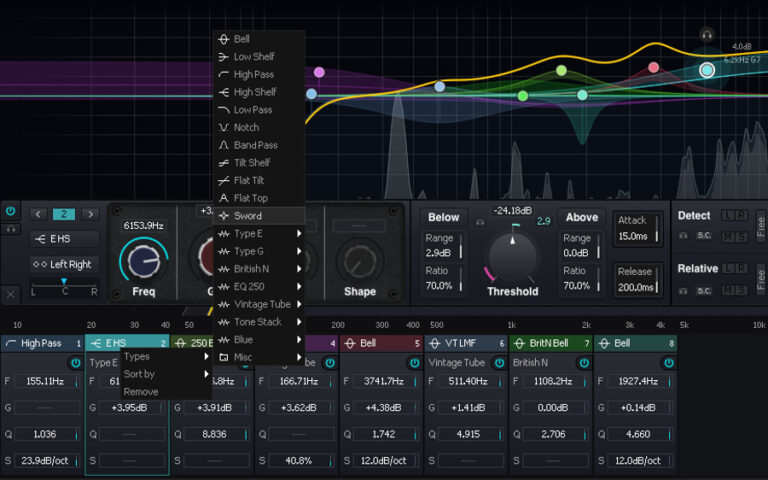This screenshot has width=768, height=480.
Task: Select Sword filter type
Action: [x=259, y=216]
